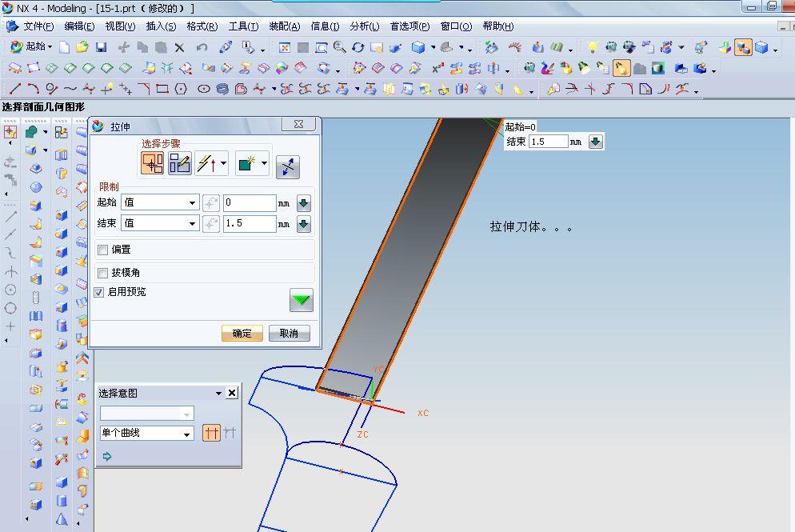795x532 pixels.
Task: Open the 首选项 Preferences menu
Action: [x=409, y=26]
